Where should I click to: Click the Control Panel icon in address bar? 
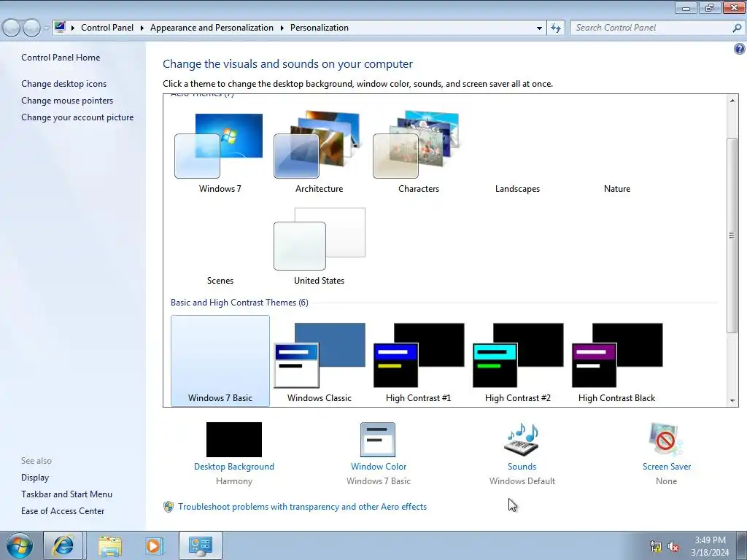pyautogui.click(x=60, y=27)
